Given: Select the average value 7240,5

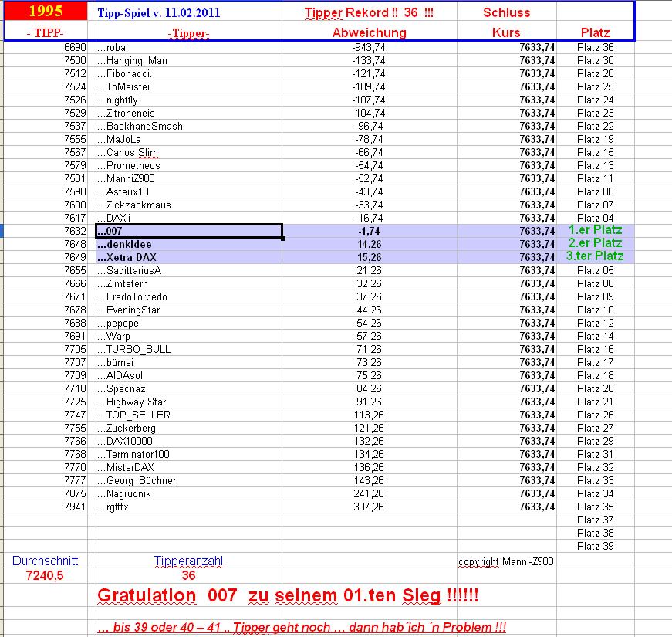Looking at the screenshot, I should 45,575.
